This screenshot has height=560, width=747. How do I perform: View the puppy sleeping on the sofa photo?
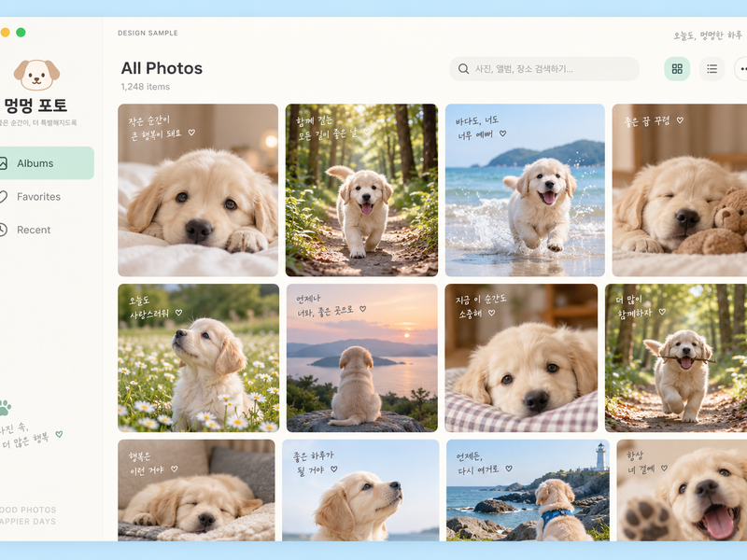196,490
